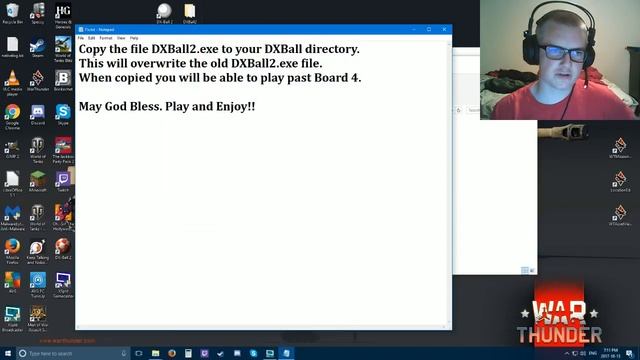This screenshot has width=640, height=360.
Task: Launch XSplit Broadcaster desktop shortcut
Action: click(x=12, y=318)
